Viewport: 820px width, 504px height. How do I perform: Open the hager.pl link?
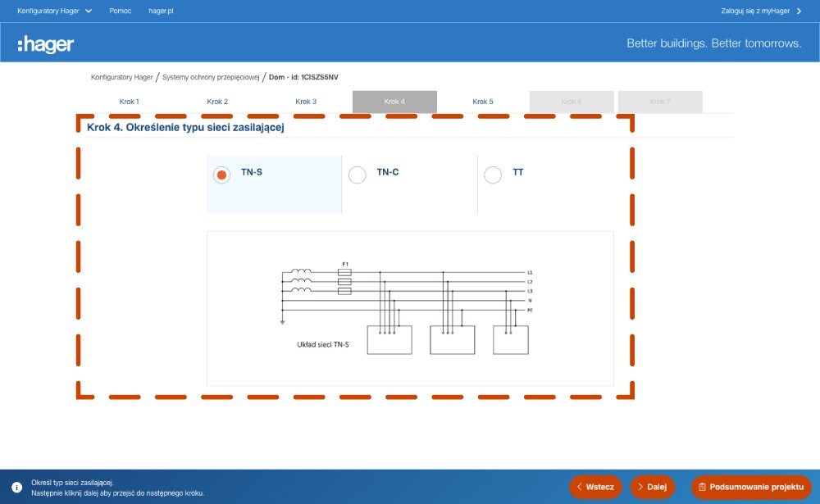coord(161,11)
